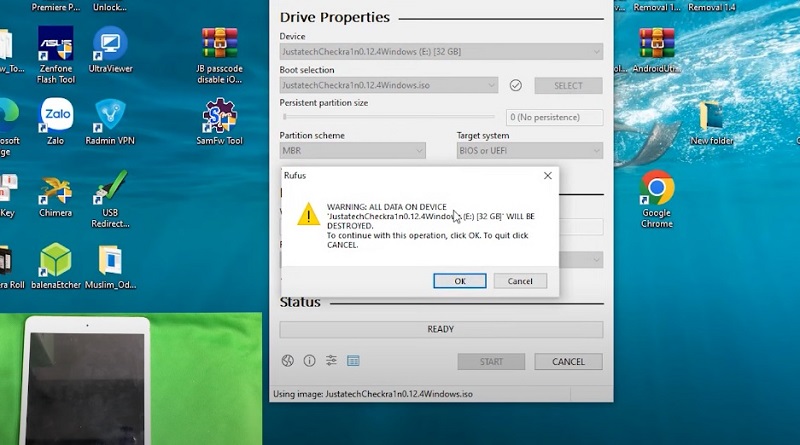Launch the balenaEtcher desktop icon
The image size is (800, 445).
point(56,264)
